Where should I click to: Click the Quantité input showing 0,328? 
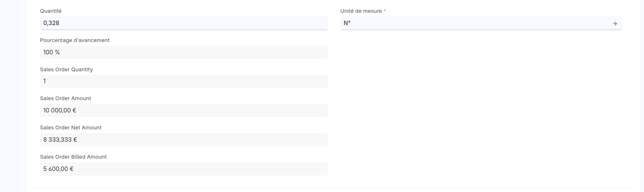(184, 23)
